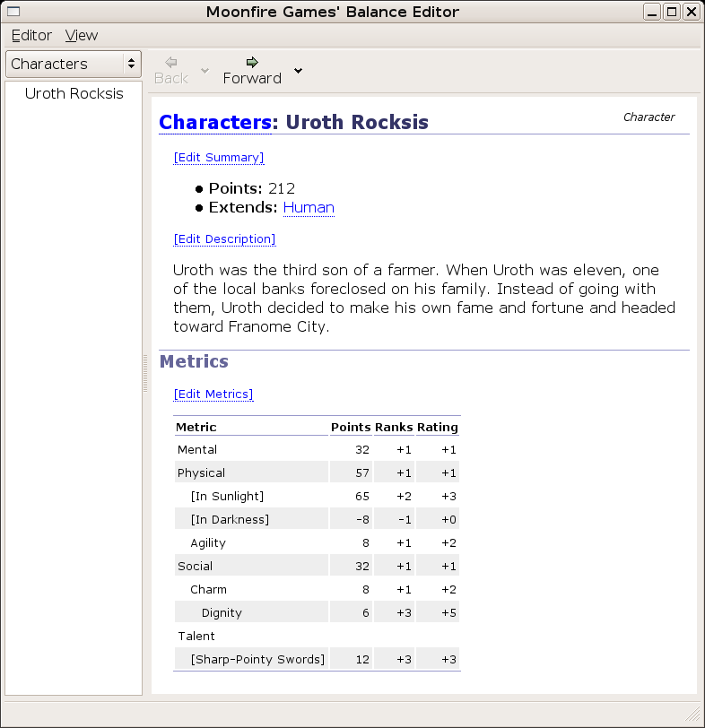
Task: Click the In Sunlight points value 65
Action: 362,497
